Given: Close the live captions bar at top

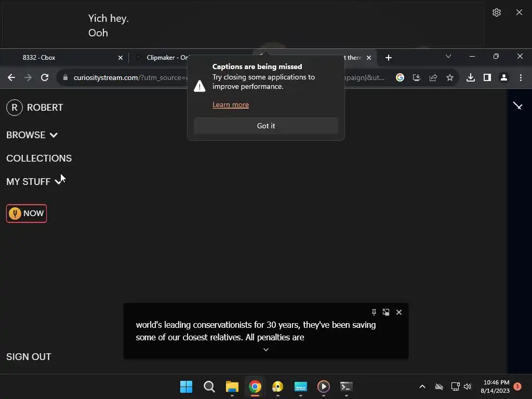Looking at the screenshot, I should coord(519,12).
